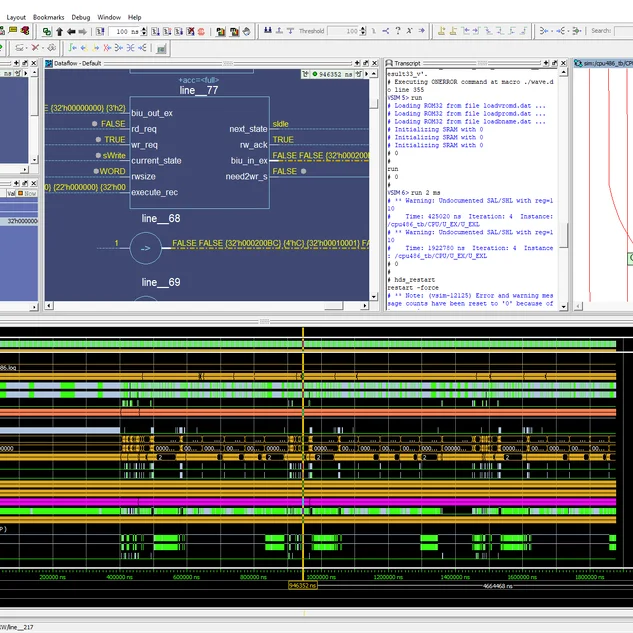Click the Transcript scrollbar thumb
Image resolution: width=633 pixels, height=633 pixels.
pos(564,235)
